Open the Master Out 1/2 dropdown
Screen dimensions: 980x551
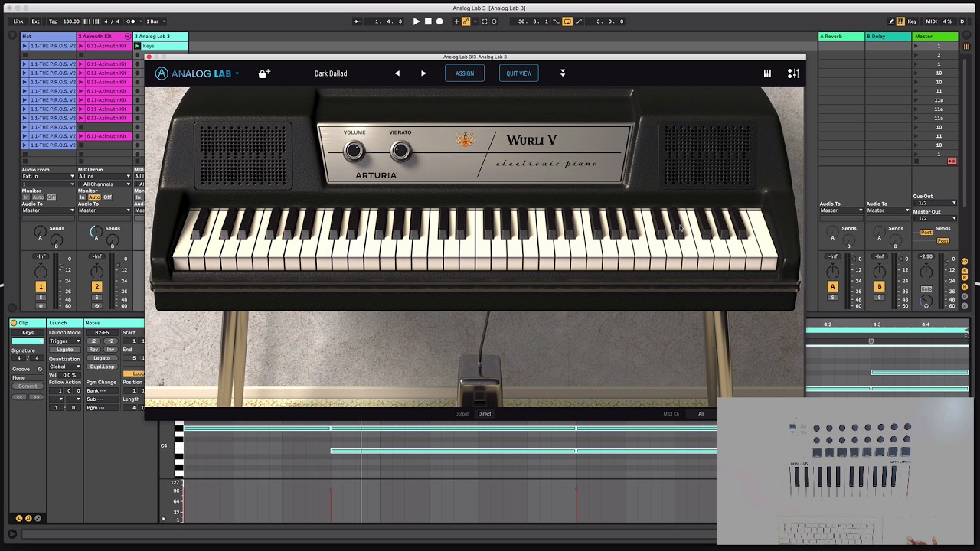(x=935, y=218)
